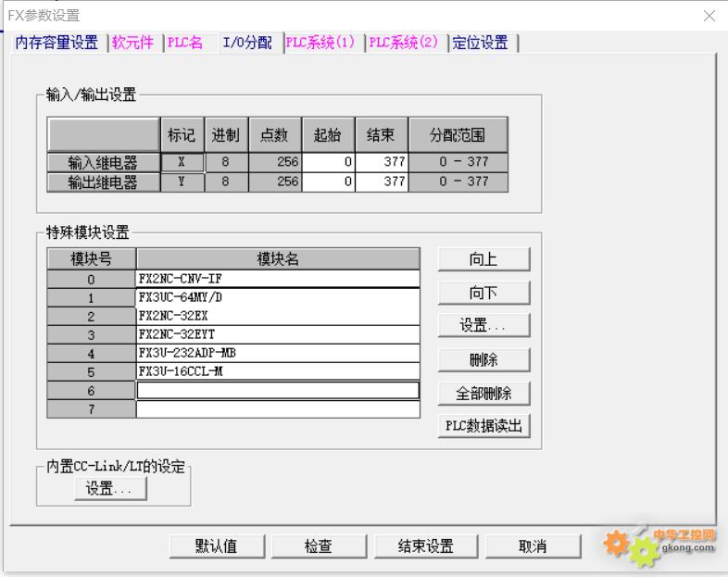
Task: Click the 点数 column header
Action: tap(275, 134)
